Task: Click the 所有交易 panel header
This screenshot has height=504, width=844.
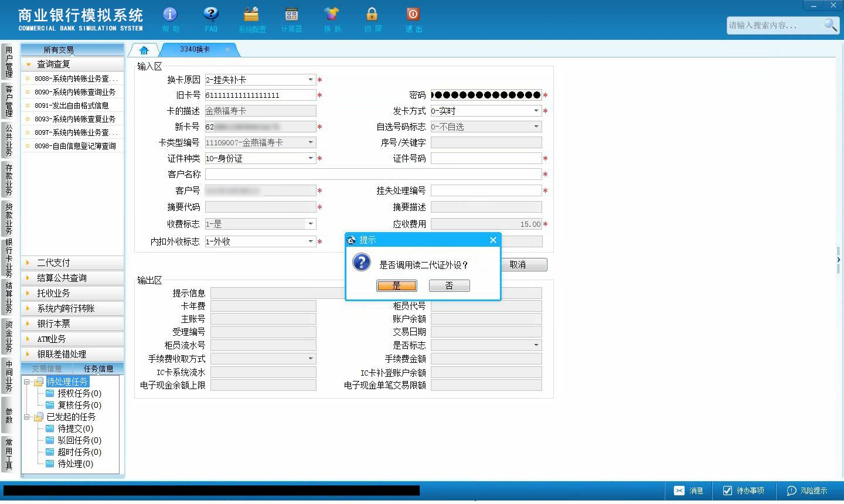Action: [x=73, y=50]
